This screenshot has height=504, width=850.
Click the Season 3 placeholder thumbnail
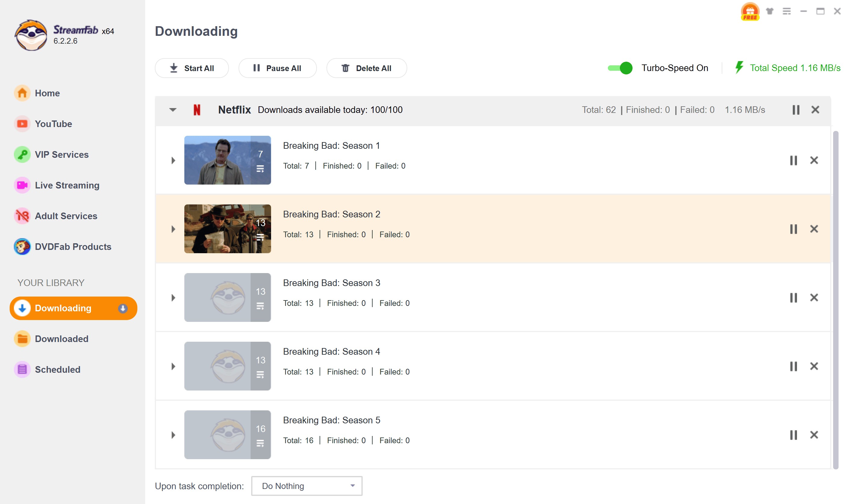click(x=227, y=297)
